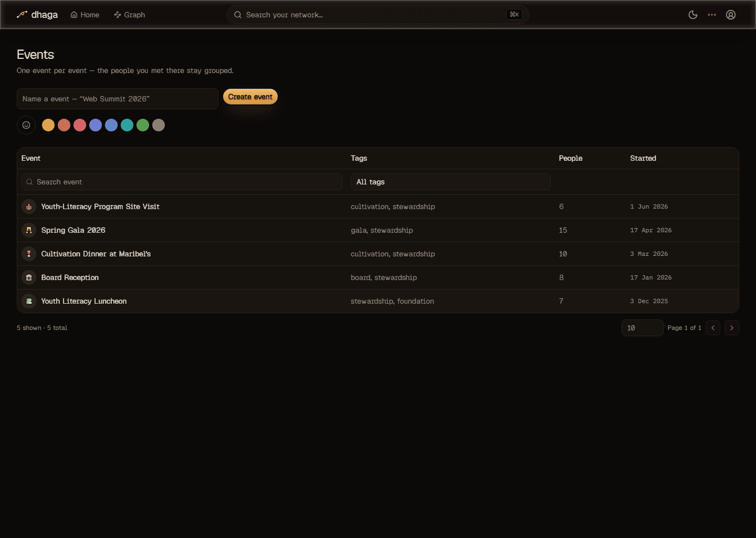The height and width of the screenshot is (538, 756).
Task: Click the people count 15
Action: (563, 230)
